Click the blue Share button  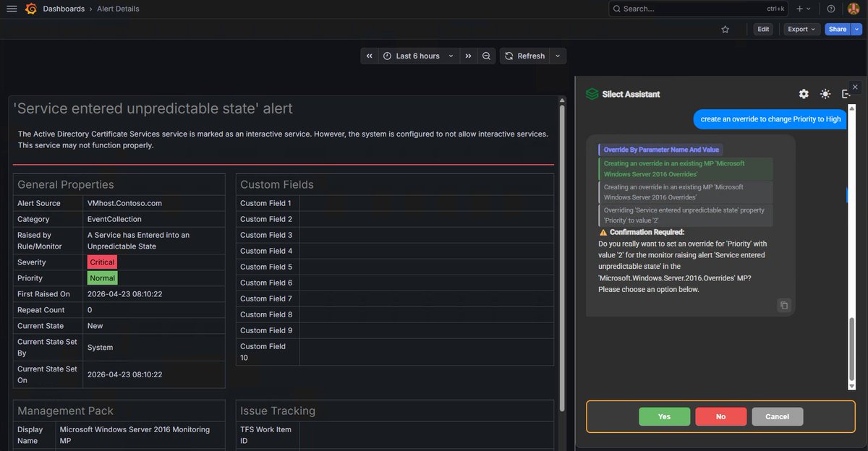838,30
